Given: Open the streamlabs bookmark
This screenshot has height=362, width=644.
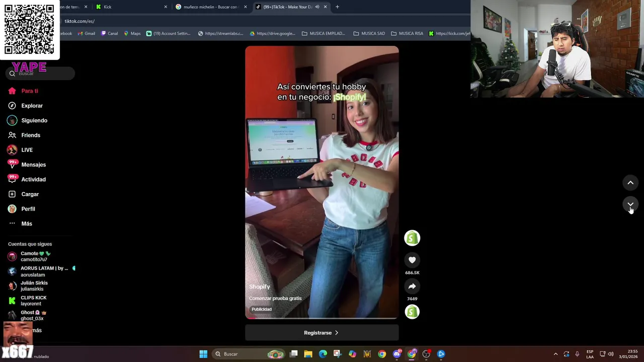Looking at the screenshot, I should pyautogui.click(x=221, y=34).
